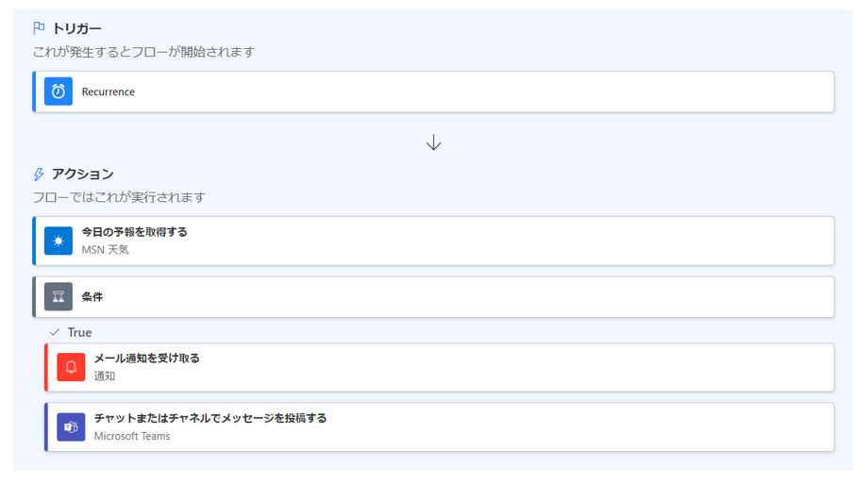Image resolution: width=868 pixels, height=484 pixels.
Task: Click the True branch label
Action: point(79,332)
